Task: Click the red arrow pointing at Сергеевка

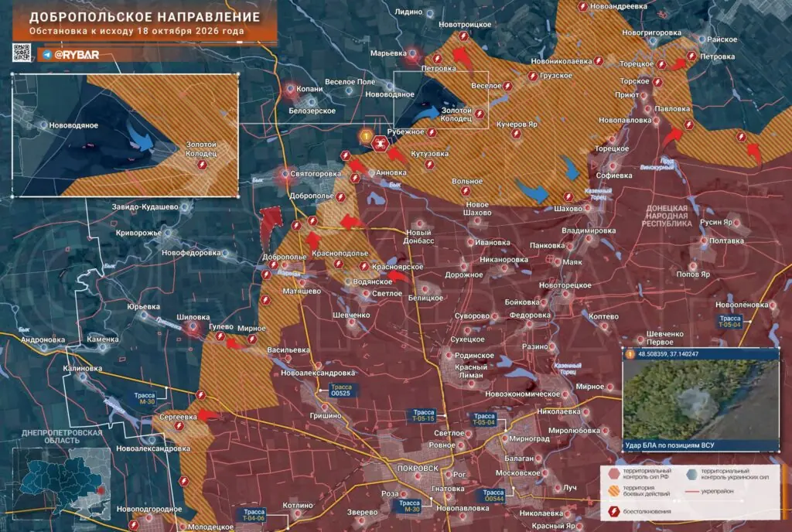Action: pyautogui.click(x=209, y=415)
